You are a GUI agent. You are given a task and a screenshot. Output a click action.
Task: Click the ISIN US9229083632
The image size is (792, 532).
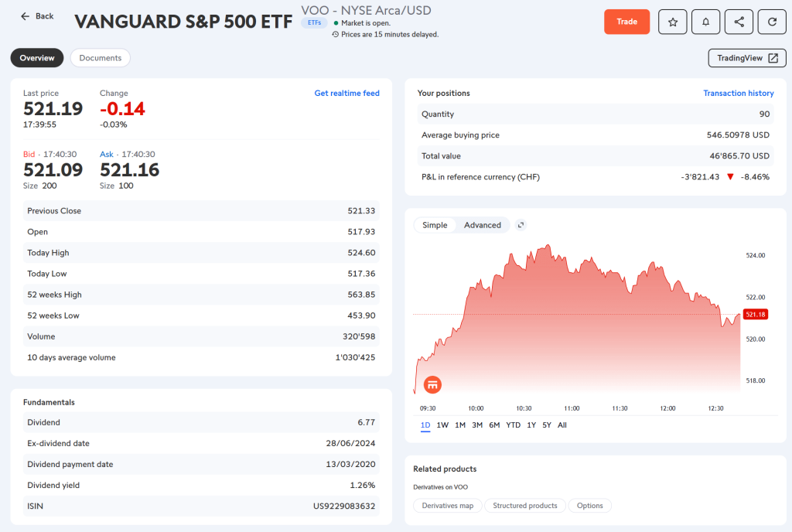(344, 506)
